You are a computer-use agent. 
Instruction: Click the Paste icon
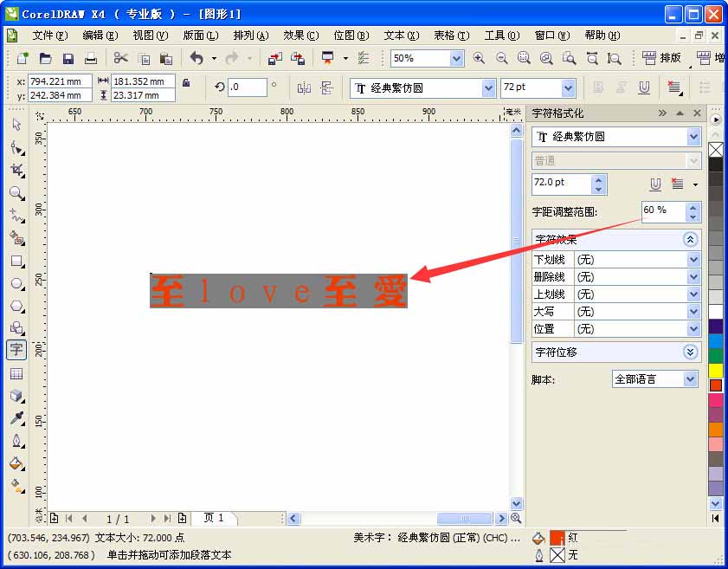point(165,59)
